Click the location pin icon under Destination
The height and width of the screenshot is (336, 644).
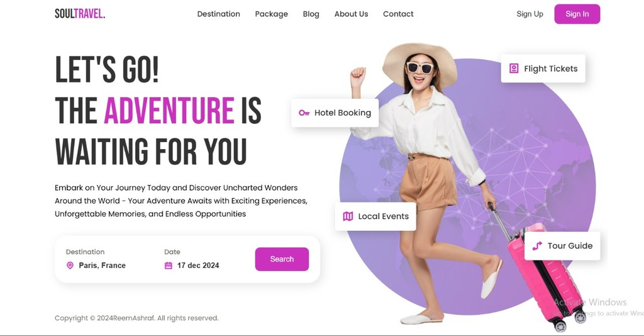coord(70,266)
